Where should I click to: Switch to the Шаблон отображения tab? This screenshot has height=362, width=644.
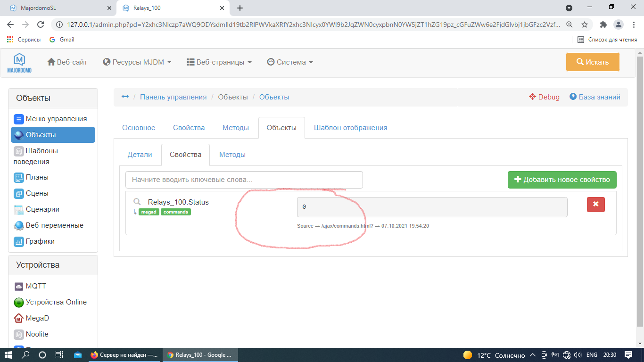351,128
